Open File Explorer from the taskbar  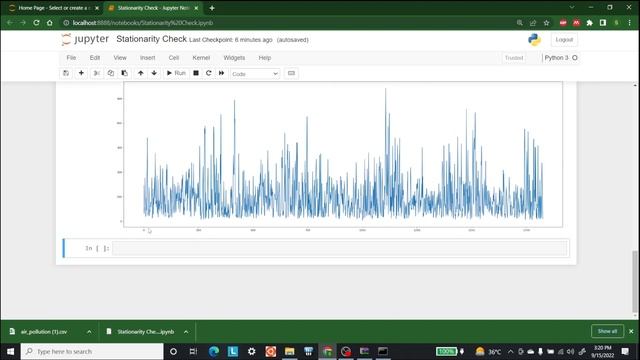pos(289,351)
